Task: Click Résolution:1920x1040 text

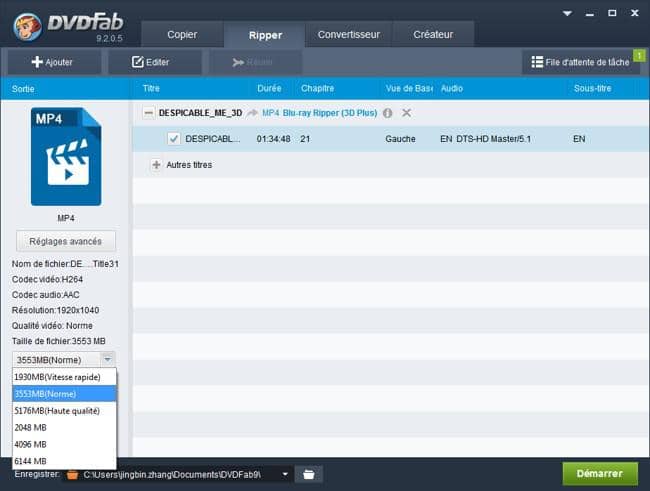Action: (x=56, y=310)
